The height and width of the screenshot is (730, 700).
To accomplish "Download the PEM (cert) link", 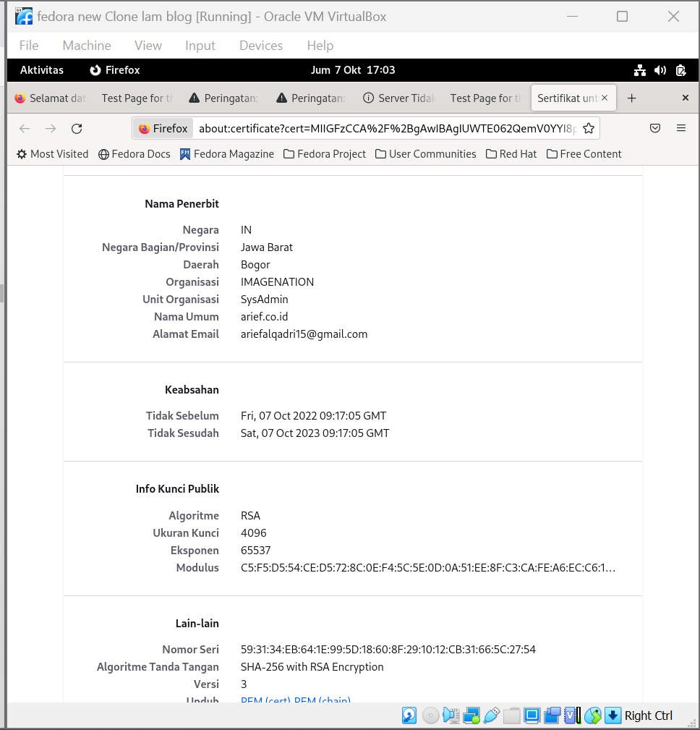I will pos(266,700).
